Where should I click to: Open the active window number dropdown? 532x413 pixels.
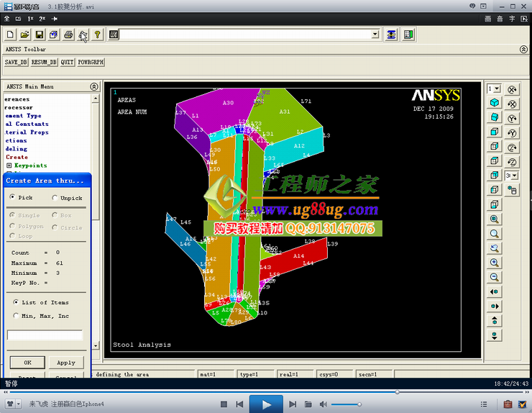pos(497,88)
